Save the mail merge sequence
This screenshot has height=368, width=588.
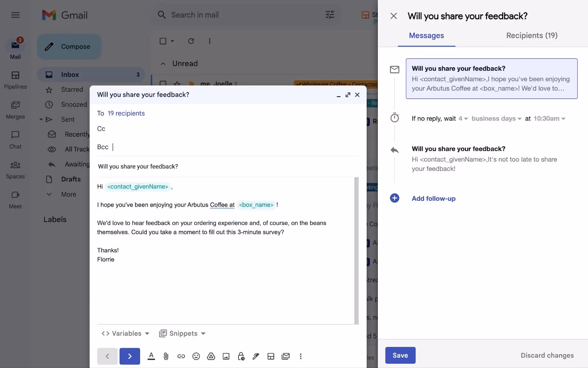tap(400, 356)
